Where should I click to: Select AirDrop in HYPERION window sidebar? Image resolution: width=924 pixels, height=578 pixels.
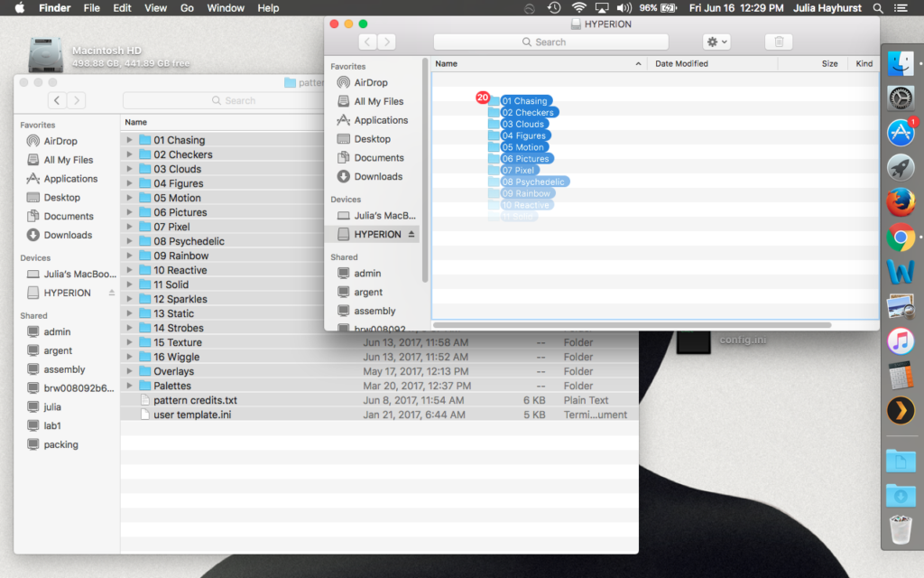point(371,82)
